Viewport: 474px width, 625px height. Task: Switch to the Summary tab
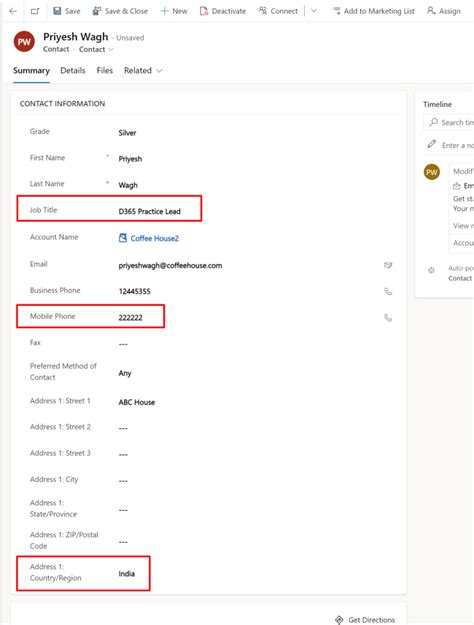(31, 71)
